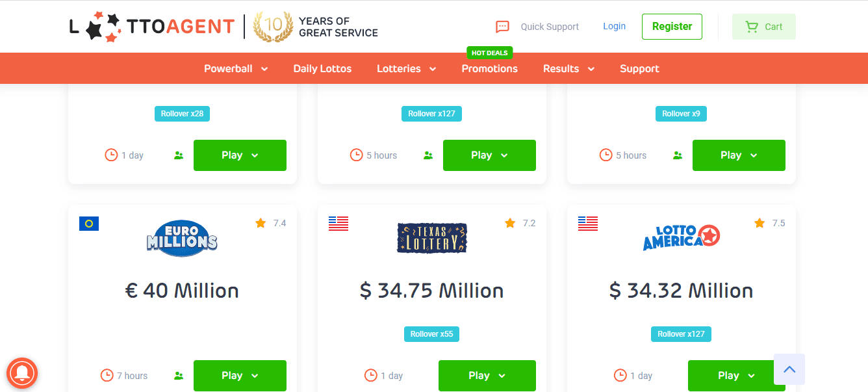
Task: Expand the Results menu dropdown
Action: coord(569,68)
